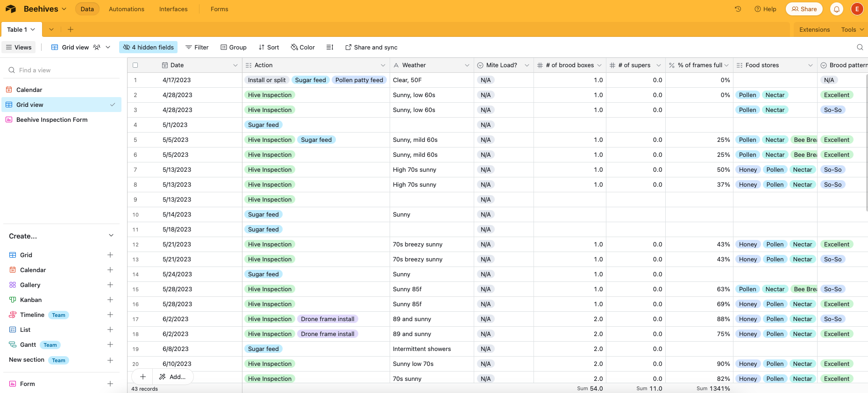Image resolution: width=868 pixels, height=393 pixels.
Task: Expand the Beehives base name dropdown
Action: coord(45,9)
